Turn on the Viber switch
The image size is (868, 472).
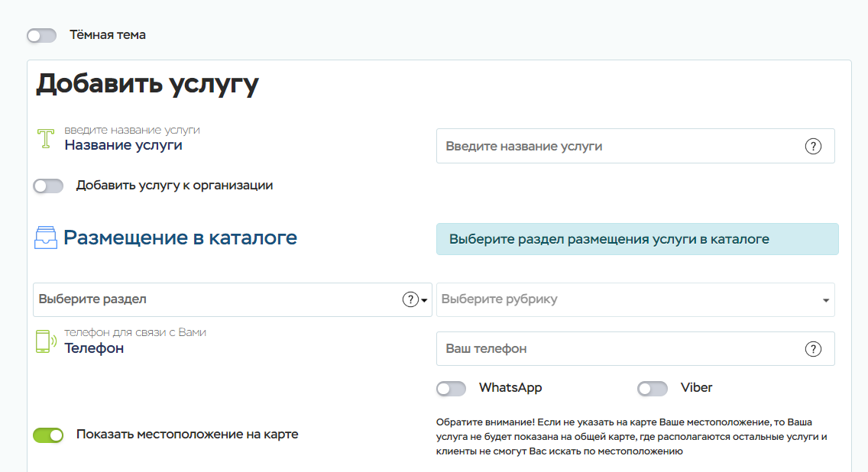point(653,389)
